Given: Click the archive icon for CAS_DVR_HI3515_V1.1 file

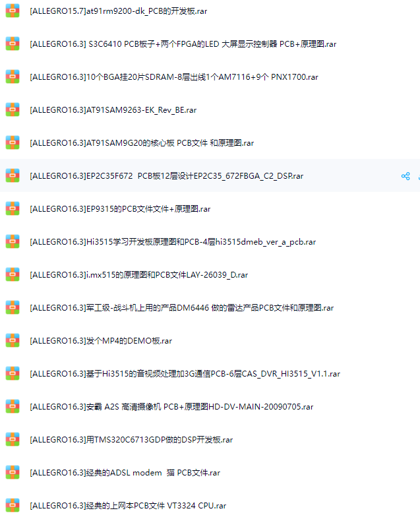Looking at the screenshot, I should tap(13, 373).
